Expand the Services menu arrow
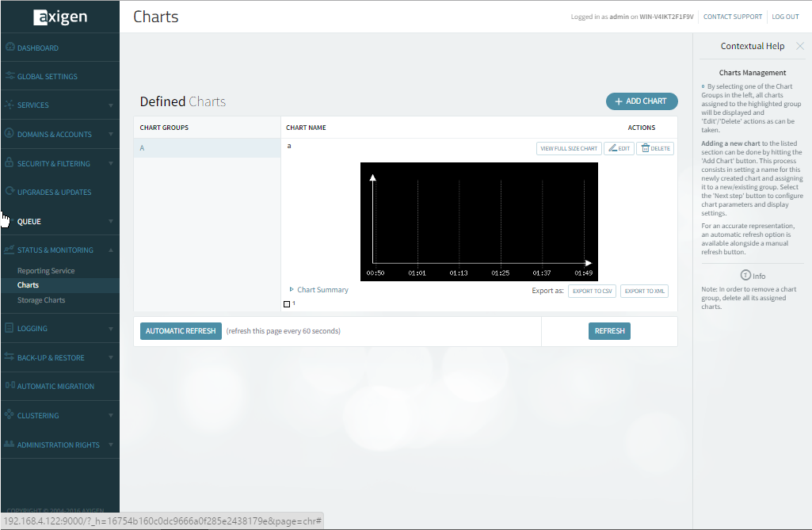 coord(111,105)
